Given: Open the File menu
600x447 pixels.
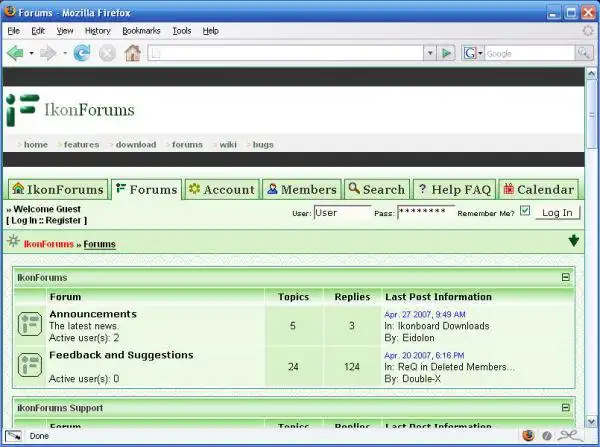Looking at the screenshot, I should tap(13, 31).
